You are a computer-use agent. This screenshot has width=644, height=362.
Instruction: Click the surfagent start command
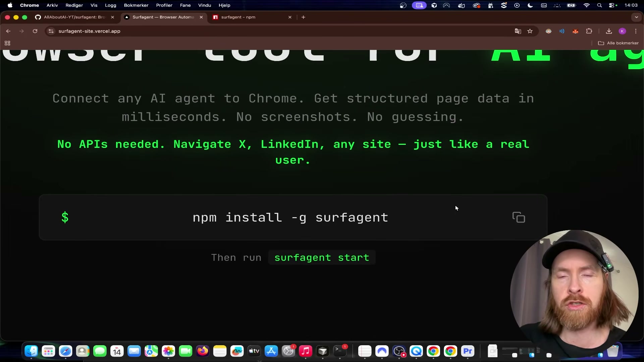click(321, 257)
